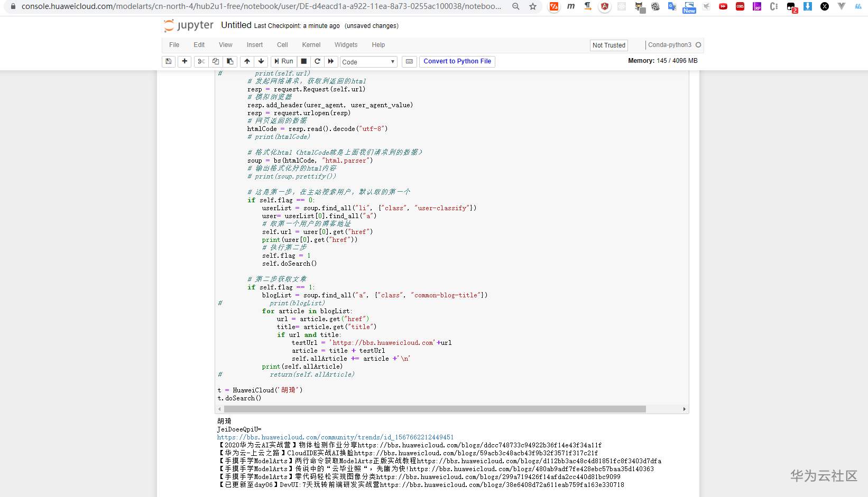Paste cells below using the clipboard icon
Screen dimensions: 868x497
(230, 61)
